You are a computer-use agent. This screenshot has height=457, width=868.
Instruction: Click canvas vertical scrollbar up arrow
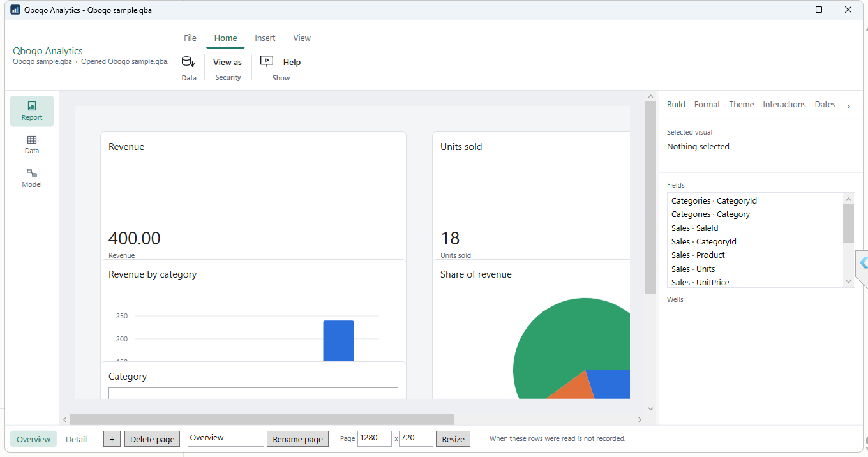click(650, 96)
